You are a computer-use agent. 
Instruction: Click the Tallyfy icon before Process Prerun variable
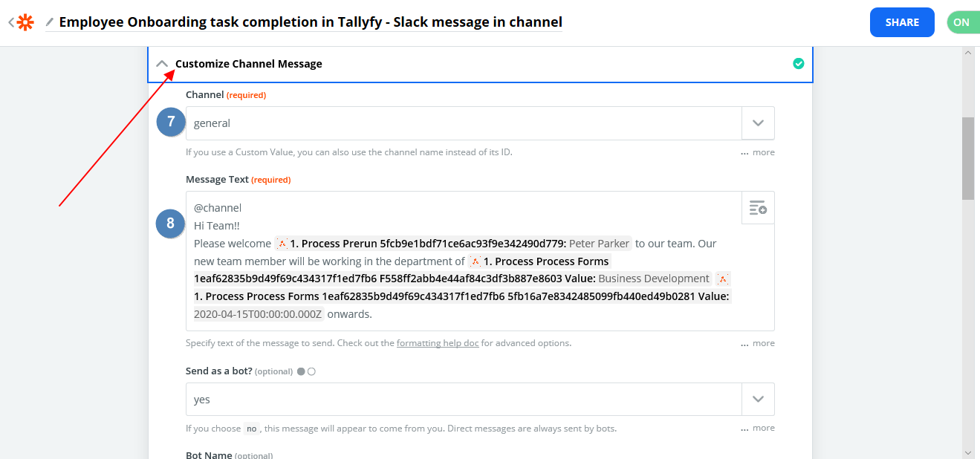pos(282,243)
